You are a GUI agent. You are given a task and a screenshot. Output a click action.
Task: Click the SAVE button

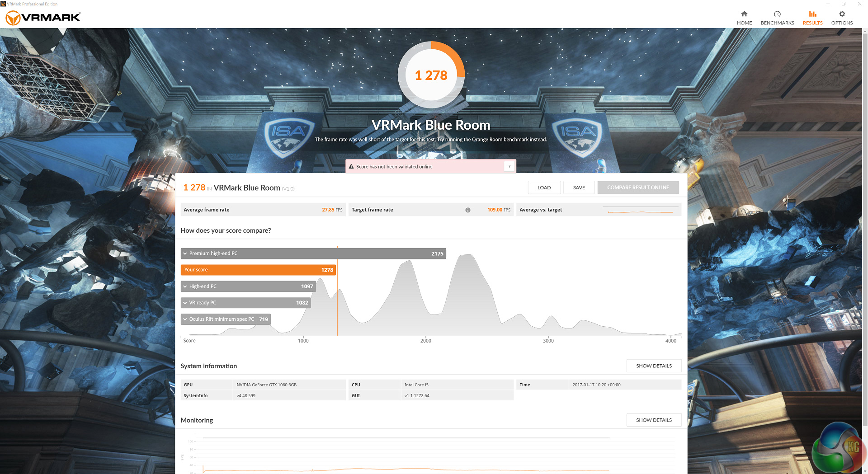pos(579,188)
